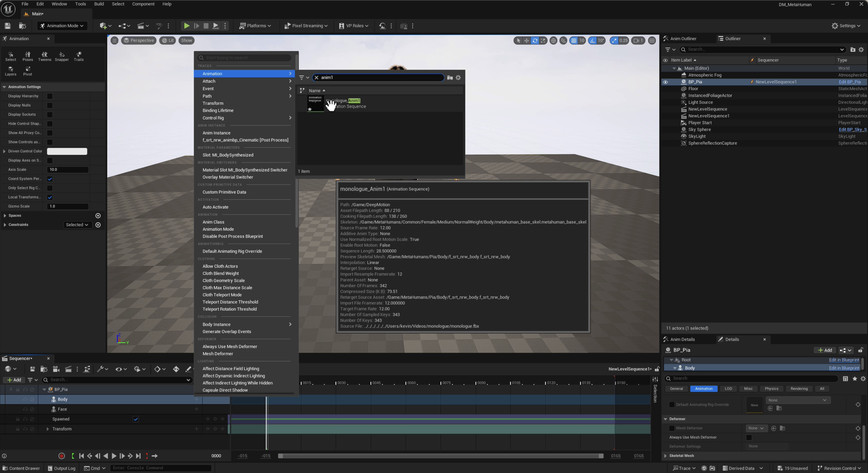Viewport: 868px width, 473px height.
Task: Uncheck Local Transforms checkbox
Action: click(50, 197)
